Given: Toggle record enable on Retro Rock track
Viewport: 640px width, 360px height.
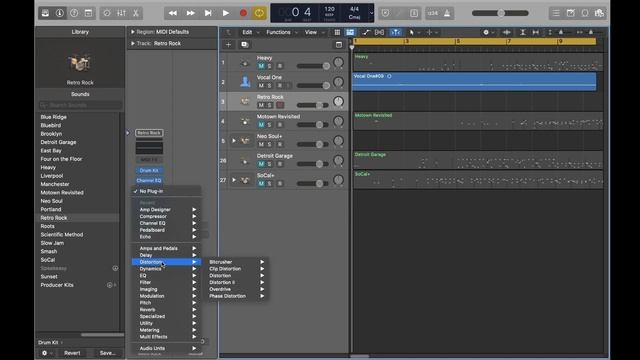Looking at the screenshot, I should (x=280, y=105).
